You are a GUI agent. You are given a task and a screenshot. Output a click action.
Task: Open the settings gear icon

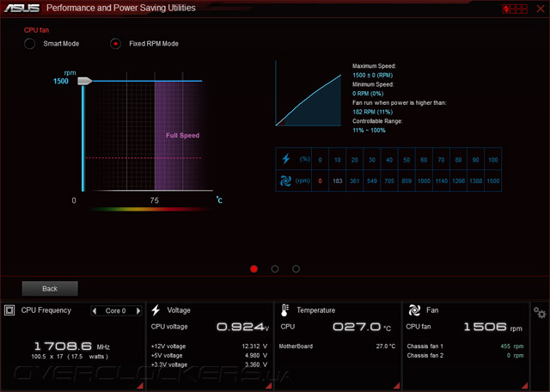540,312
